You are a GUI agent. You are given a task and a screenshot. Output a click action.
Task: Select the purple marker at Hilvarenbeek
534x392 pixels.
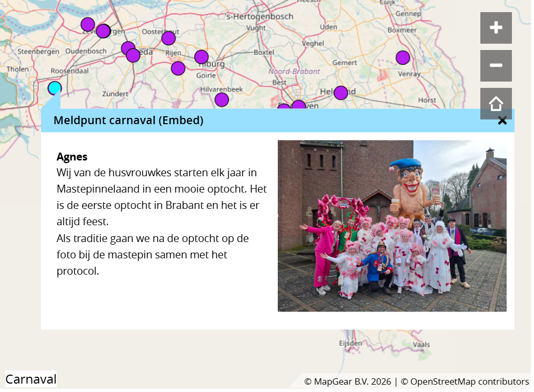pos(221,99)
